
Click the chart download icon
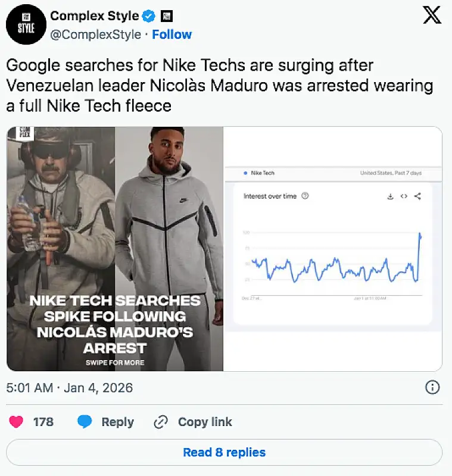click(390, 196)
